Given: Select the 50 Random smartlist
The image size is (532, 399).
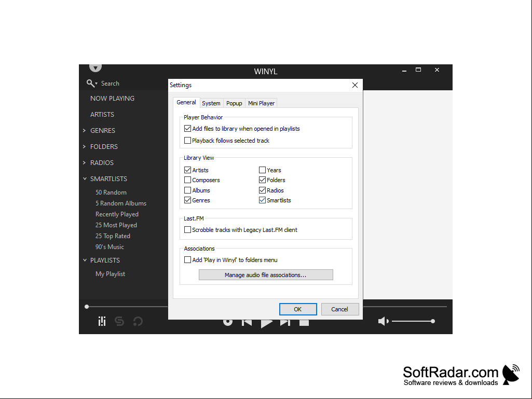Looking at the screenshot, I should 111,192.
